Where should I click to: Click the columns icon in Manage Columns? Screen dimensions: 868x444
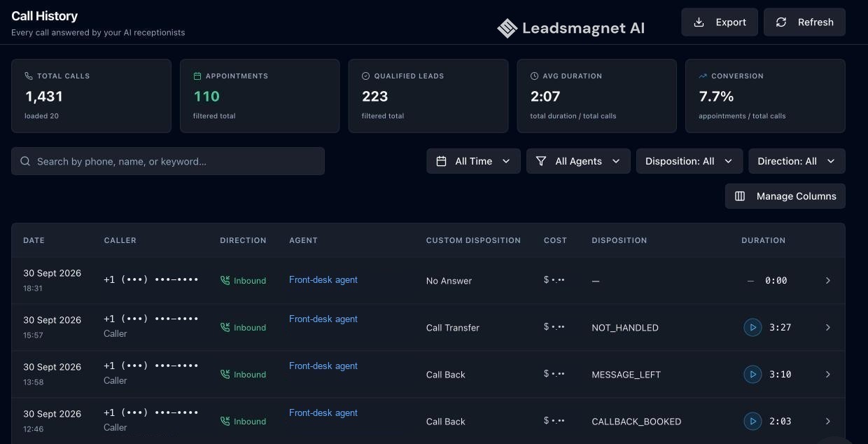tap(740, 196)
